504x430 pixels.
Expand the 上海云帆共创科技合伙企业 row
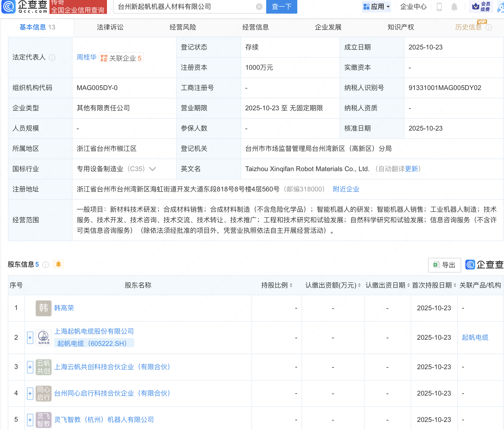click(x=30, y=367)
